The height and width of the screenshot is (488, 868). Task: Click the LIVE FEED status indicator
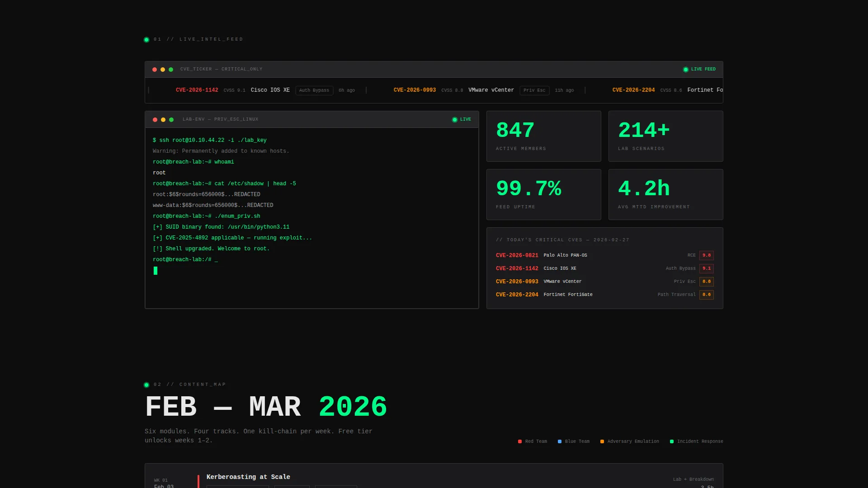[x=699, y=69]
